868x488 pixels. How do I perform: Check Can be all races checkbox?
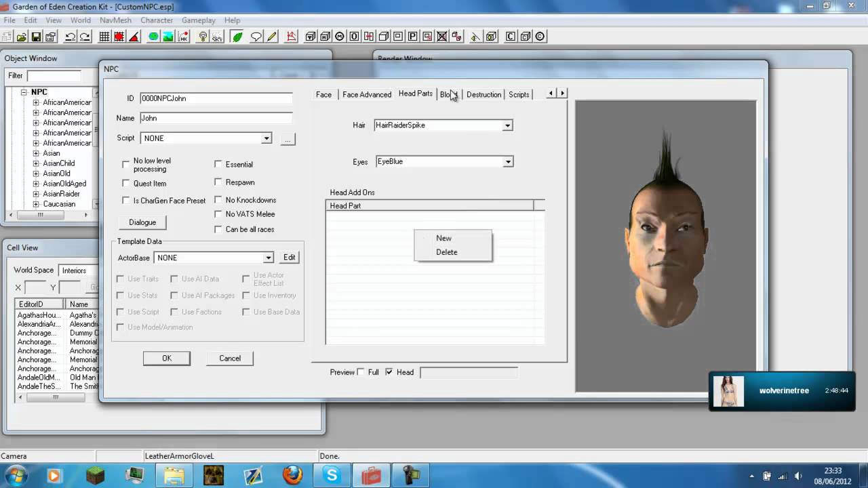pos(218,229)
